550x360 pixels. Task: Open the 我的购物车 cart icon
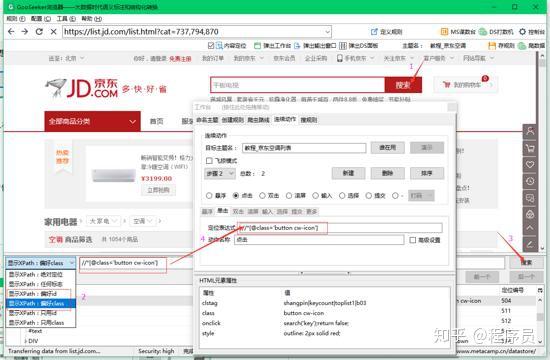point(447,85)
